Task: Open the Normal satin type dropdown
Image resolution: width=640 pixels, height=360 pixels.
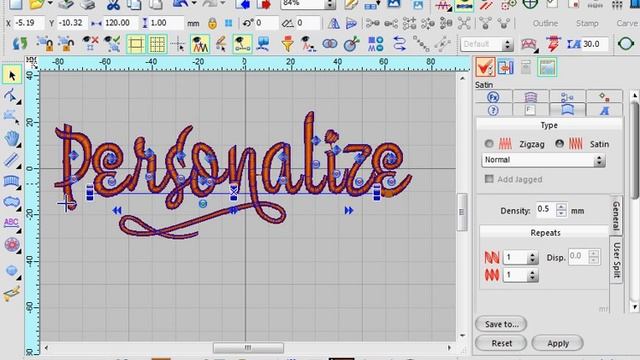Action: 543,160
